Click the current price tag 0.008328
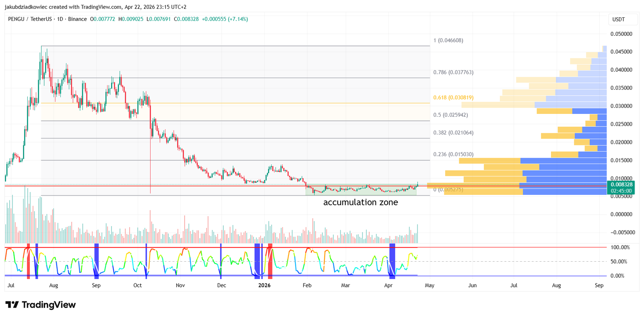 [621, 184]
